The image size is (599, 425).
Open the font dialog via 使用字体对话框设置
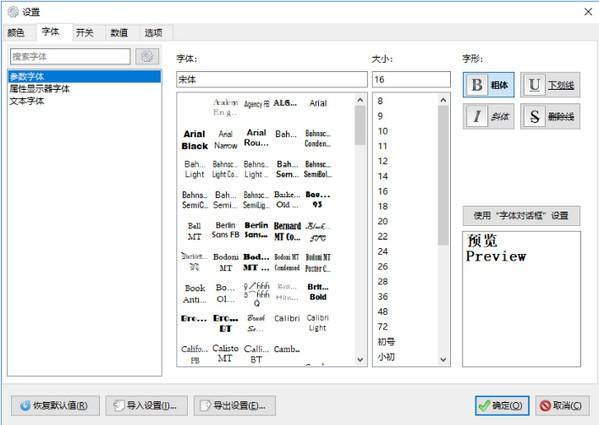pyautogui.click(x=521, y=216)
